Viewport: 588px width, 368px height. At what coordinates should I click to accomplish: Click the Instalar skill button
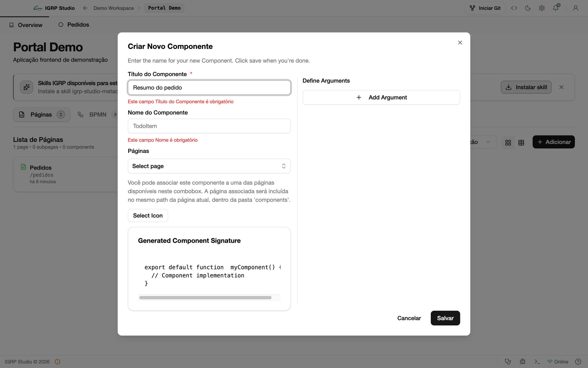[x=526, y=87]
